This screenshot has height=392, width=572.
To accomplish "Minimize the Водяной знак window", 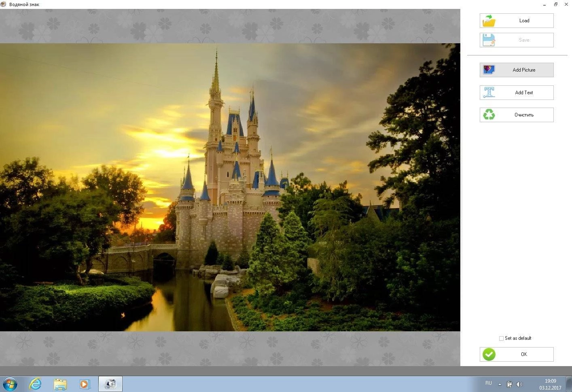I will click(544, 4).
